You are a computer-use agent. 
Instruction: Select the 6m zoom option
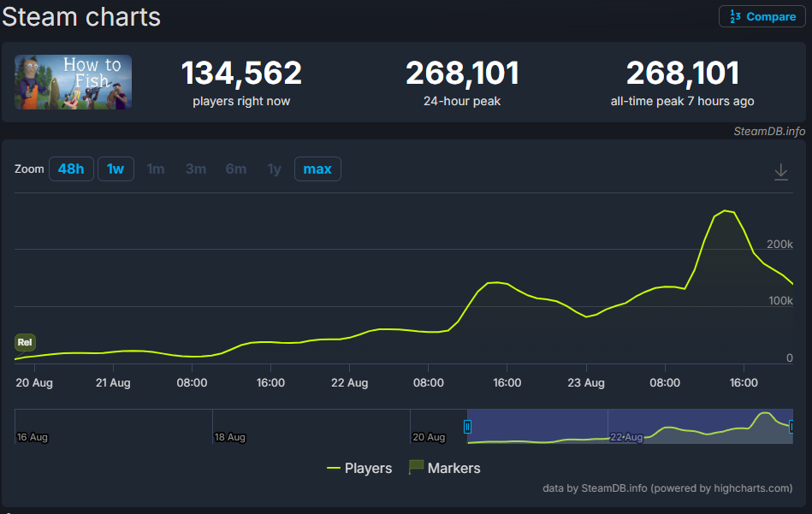pyautogui.click(x=235, y=168)
